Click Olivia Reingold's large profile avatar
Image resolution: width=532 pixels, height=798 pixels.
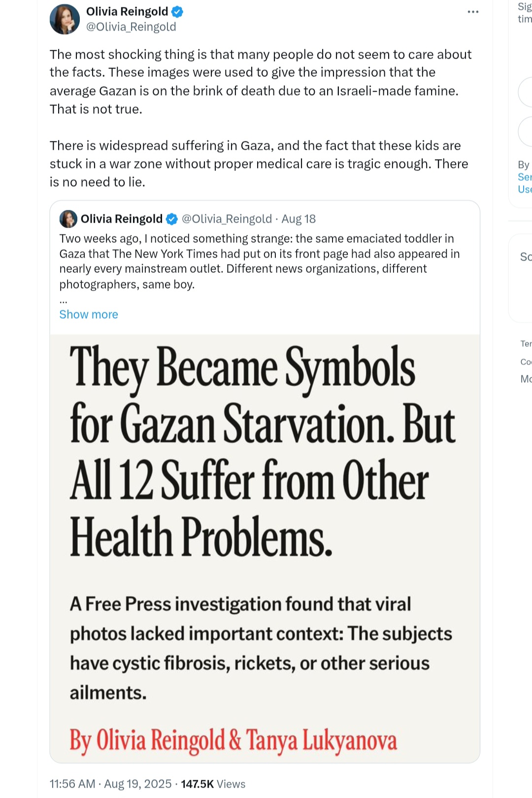(x=65, y=19)
